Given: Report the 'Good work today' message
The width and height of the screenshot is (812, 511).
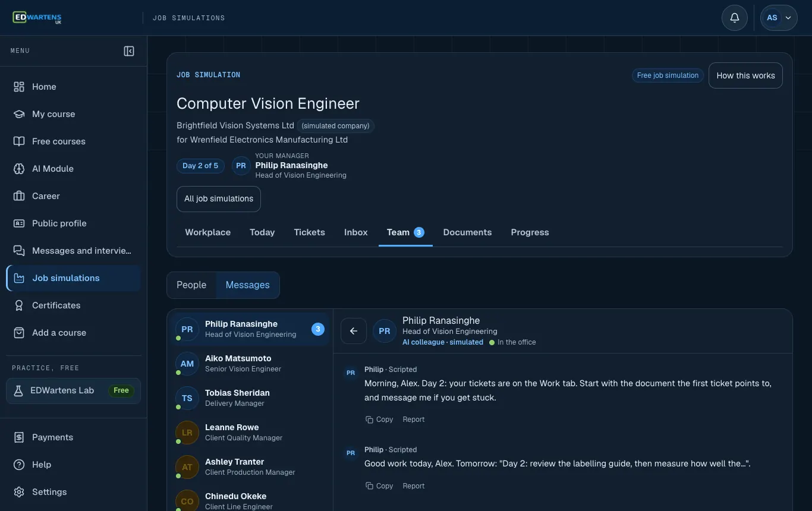Looking at the screenshot, I should tap(414, 486).
